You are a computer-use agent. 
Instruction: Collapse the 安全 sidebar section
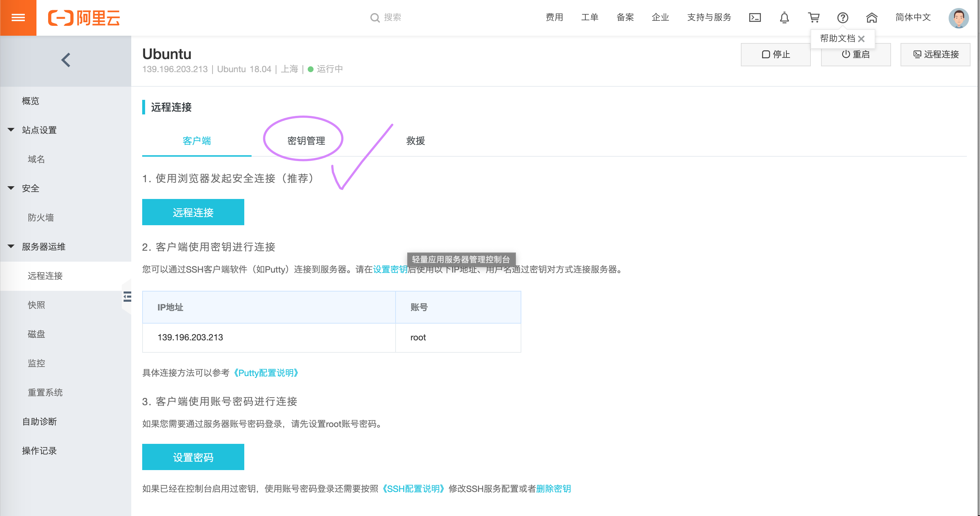11,188
